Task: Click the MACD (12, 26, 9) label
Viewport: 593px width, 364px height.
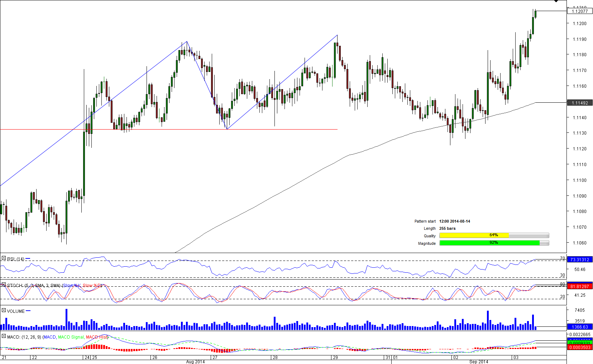Action: pos(24,337)
